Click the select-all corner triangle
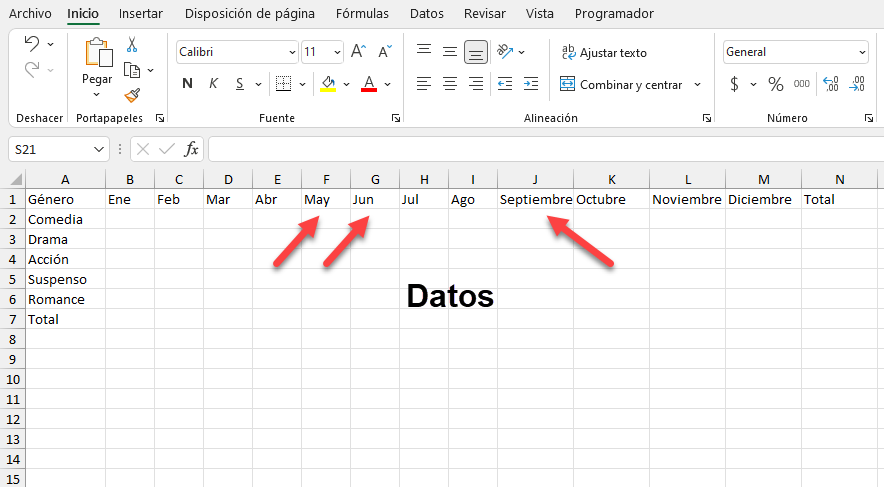The height and width of the screenshot is (487, 884). pyautogui.click(x=16, y=180)
